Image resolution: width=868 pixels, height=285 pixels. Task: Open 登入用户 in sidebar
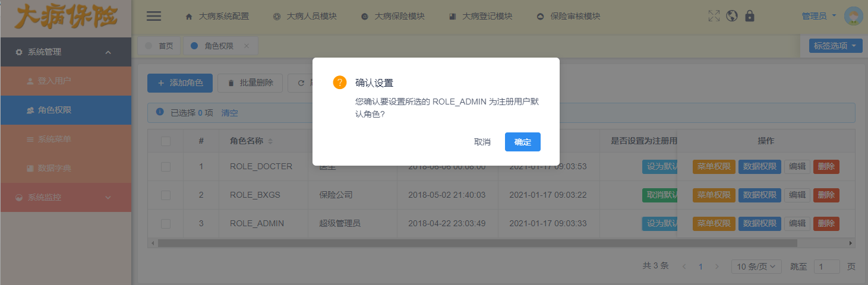coord(65,81)
